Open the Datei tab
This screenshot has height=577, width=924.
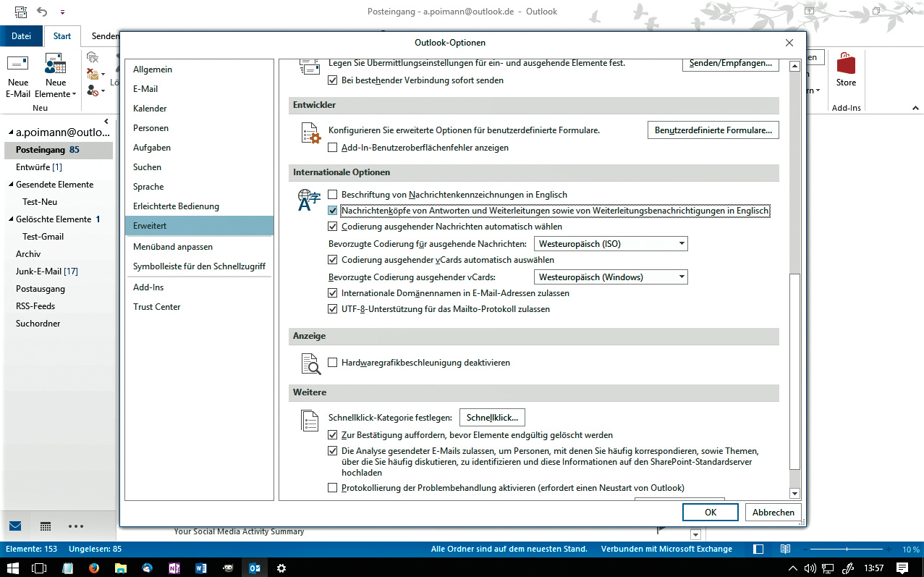[21, 36]
